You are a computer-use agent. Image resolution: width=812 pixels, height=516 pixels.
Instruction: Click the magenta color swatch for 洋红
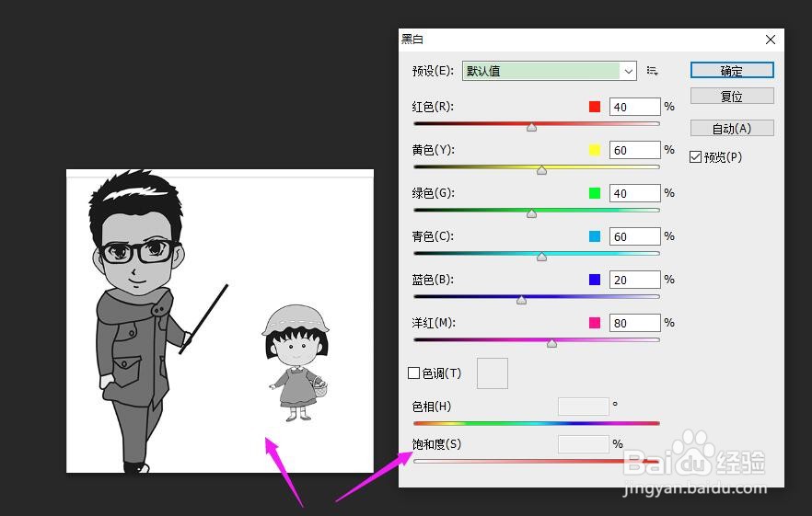pyautogui.click(x=595, y=323)
